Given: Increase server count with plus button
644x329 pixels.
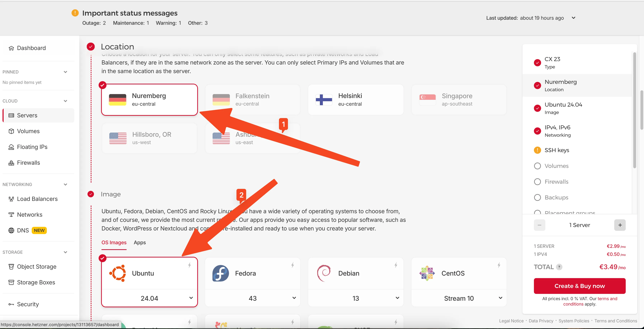Looking at the screenshot, I should point(620,225).
